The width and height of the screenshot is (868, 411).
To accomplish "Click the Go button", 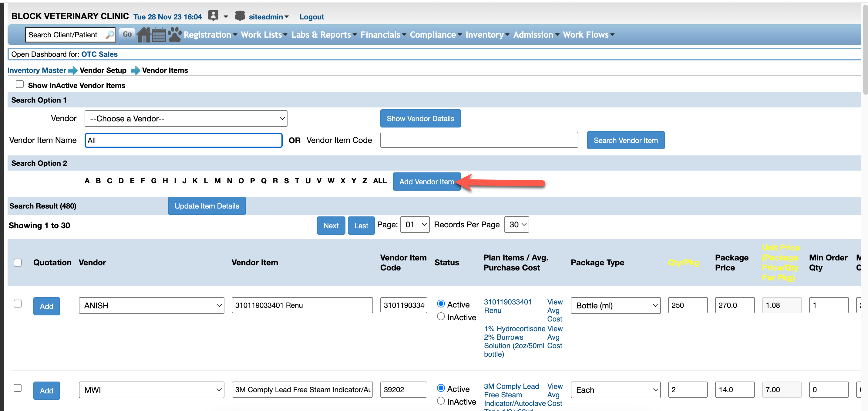I will pos(127,34).
